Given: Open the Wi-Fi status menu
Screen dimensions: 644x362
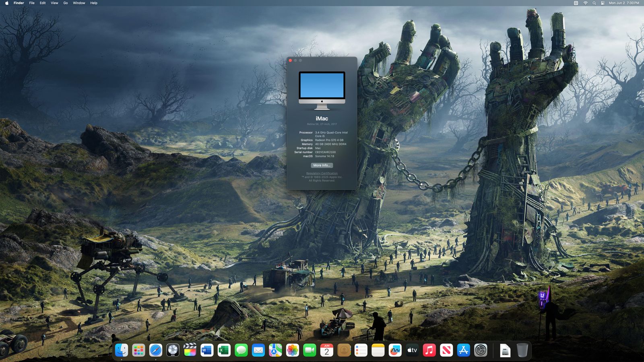Looking at the screenshot, I should 585,3.
